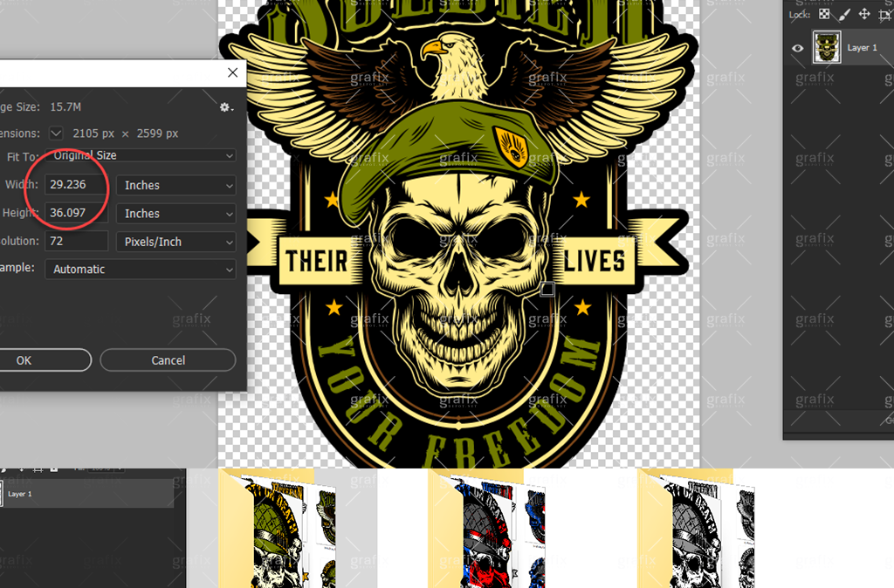Click the Resolution value field 72
The height and width of the screenshot is (588, 894).
click(x=75, y=242)
